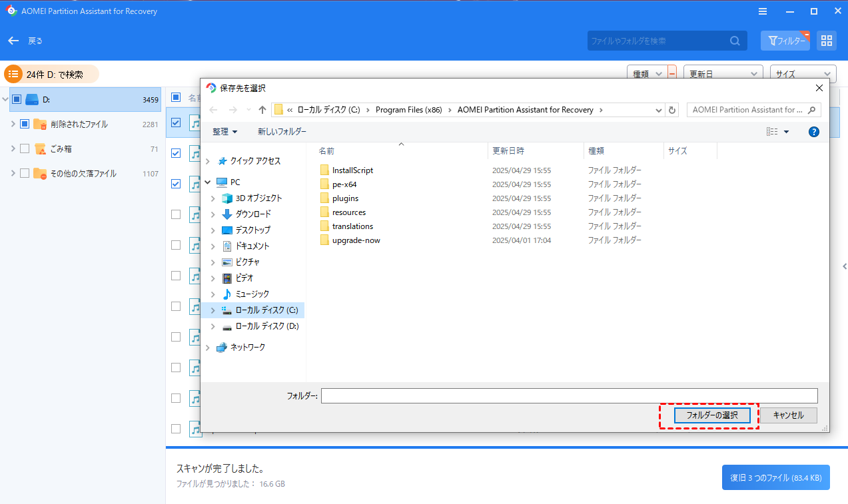Click the その他の欠落ファイル folder icon
The image size is (848, 504).
click(40, 174)
